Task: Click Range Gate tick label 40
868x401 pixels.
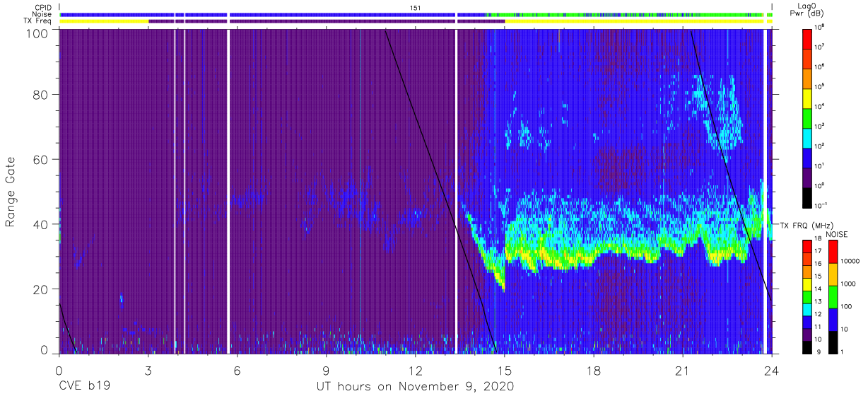Action: click(42, 224)
